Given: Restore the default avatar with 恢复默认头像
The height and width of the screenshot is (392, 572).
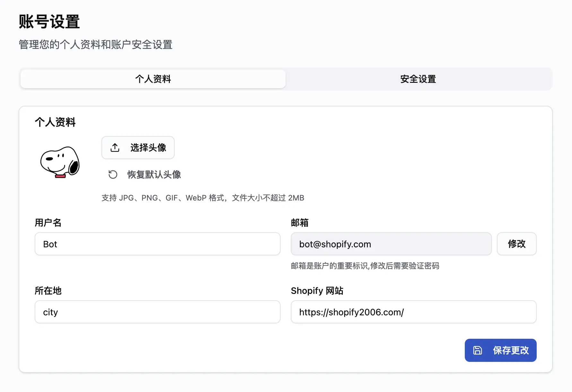Looking at the screenshot, I should [x=154, y=174].
